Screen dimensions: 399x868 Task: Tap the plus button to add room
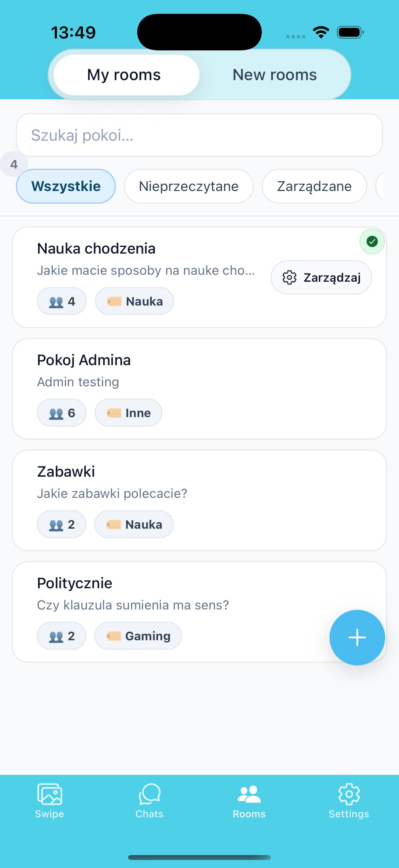[x=357, y=637]
